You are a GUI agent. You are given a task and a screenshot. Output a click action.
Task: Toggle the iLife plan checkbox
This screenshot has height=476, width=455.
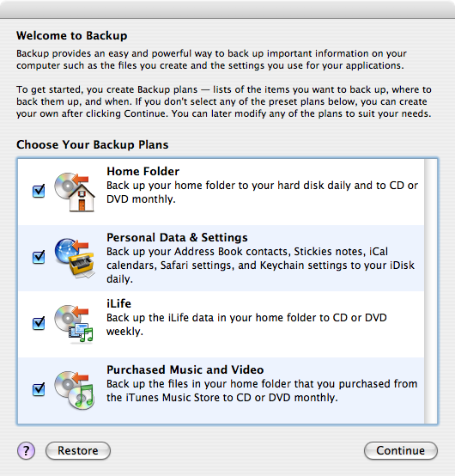[x=39, y=323]
